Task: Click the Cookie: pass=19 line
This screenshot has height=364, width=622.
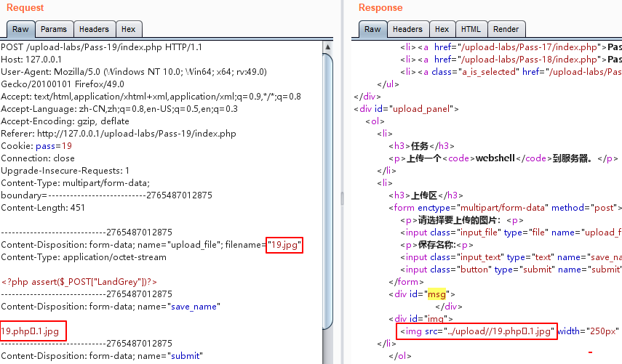Action: 36,146
